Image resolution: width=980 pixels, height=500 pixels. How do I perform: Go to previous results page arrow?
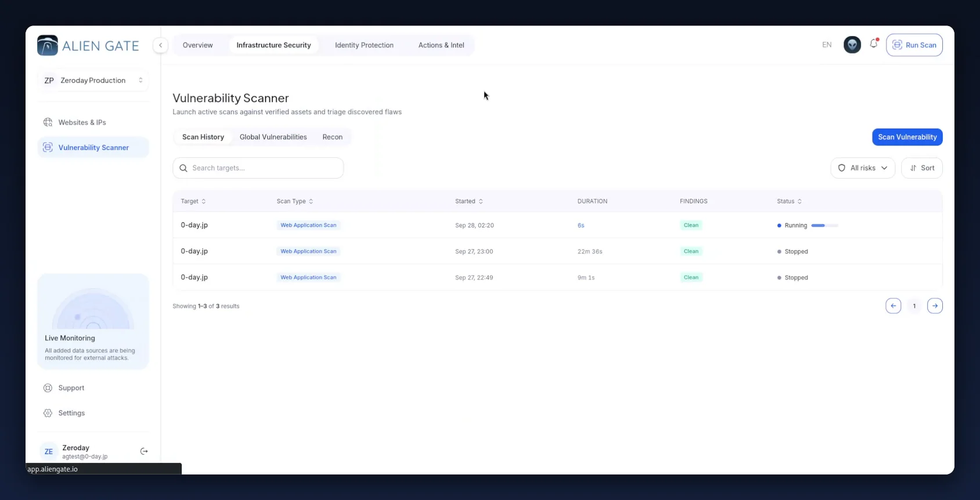893,306
